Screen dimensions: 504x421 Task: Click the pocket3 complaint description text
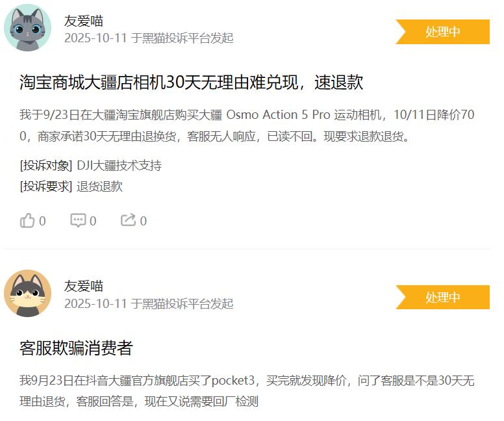pos(247,390)
